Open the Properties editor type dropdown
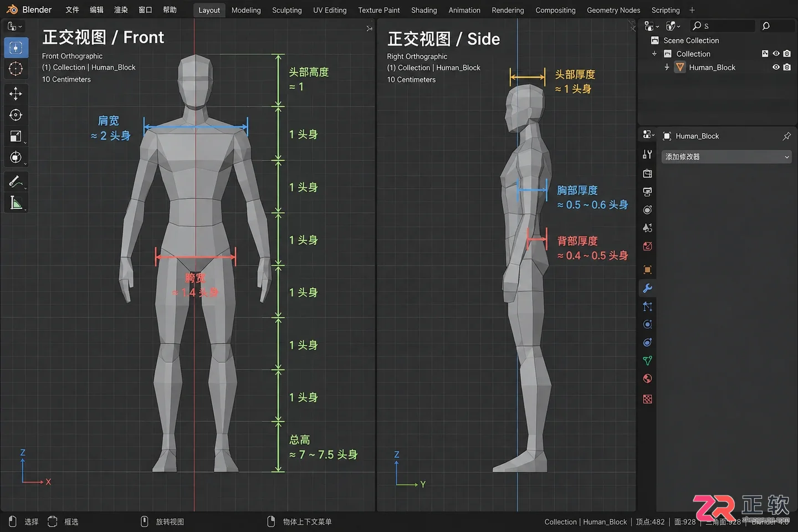798x532 pixels. click(x=648, y=135)
